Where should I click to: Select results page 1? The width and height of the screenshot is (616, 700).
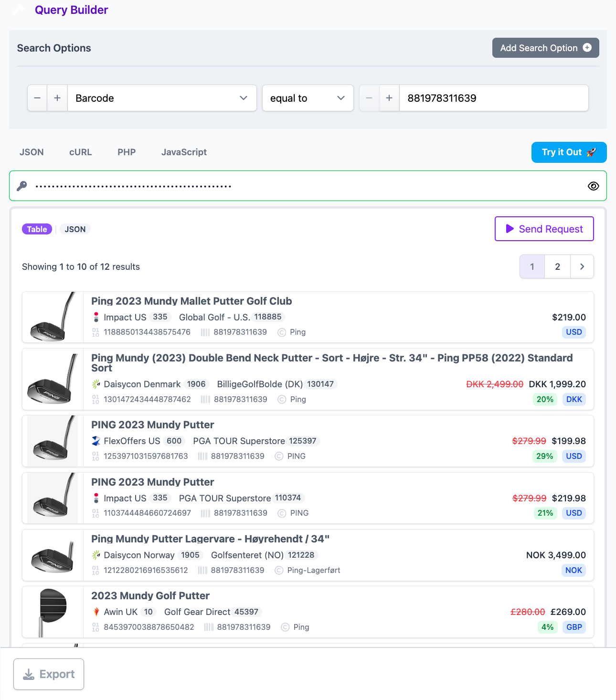pyautogui.click(x=532, y=266)
